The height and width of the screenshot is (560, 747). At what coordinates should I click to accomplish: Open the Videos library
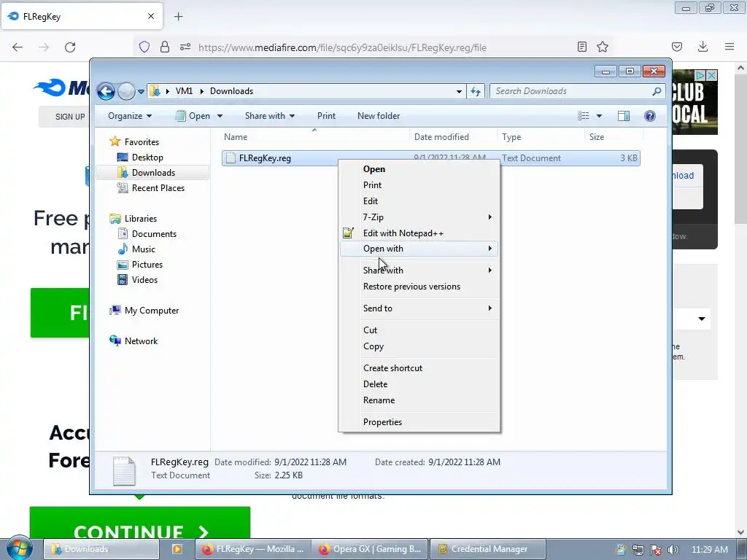(144, 279)
